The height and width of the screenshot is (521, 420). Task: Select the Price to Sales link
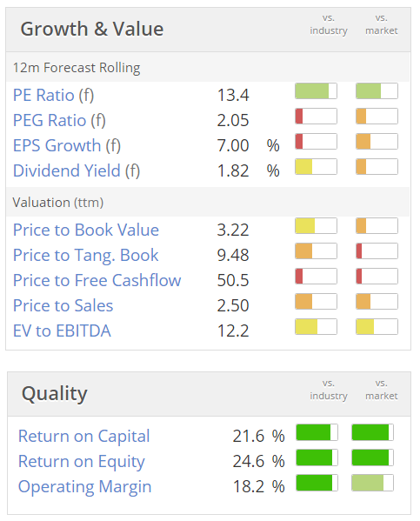click(x=63, y=305)
